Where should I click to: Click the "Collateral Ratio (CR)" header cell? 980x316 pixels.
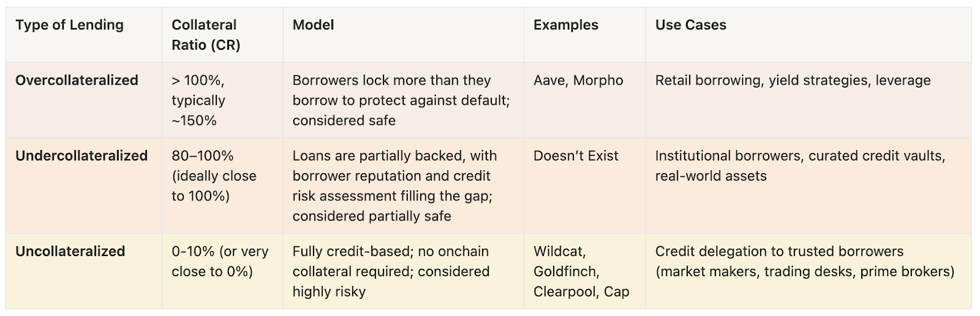point(206,35)
